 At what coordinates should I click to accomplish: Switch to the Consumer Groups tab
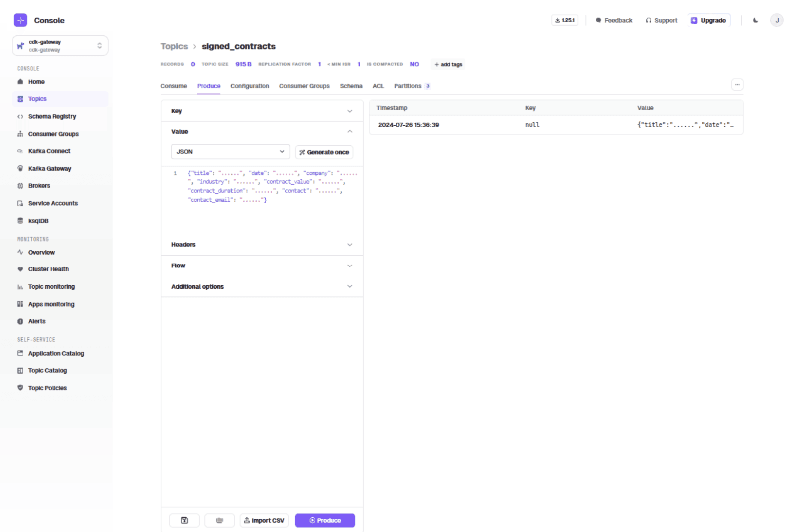click(x=304, y=86)
